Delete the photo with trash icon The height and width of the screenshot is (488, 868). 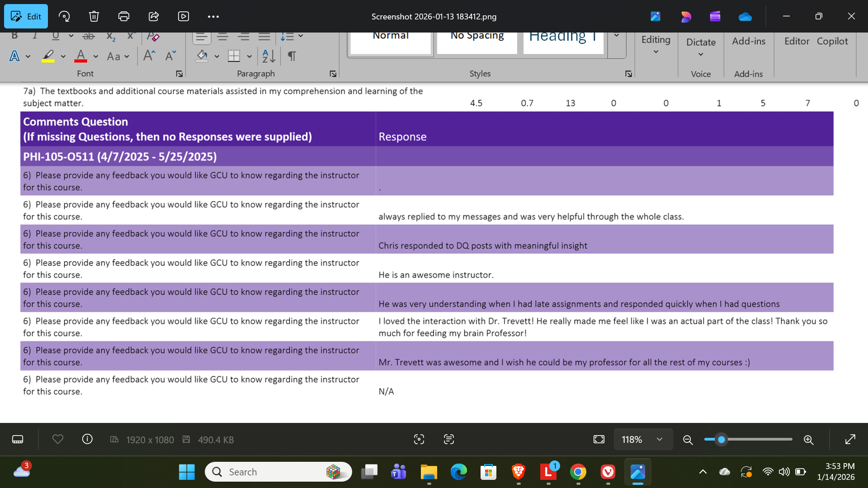point(94,17)
